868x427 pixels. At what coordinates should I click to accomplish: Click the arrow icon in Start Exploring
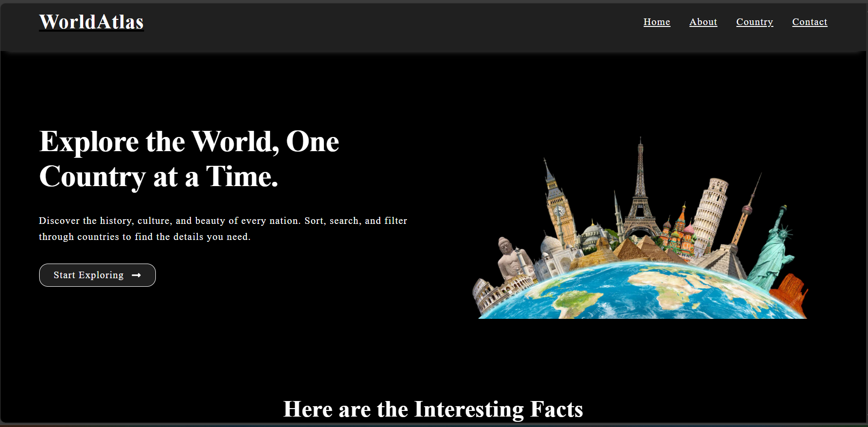(136, 275)
